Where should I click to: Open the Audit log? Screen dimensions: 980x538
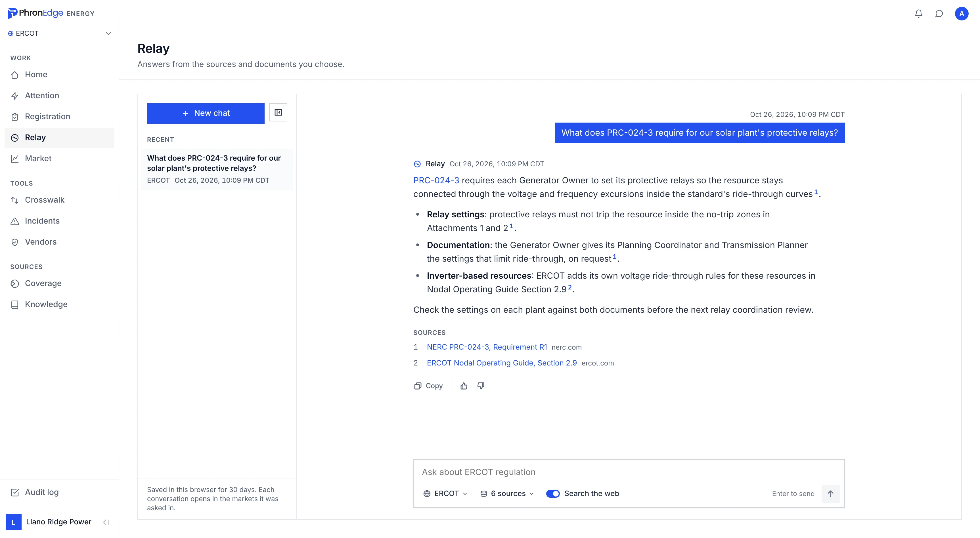[x=59, y=492]
